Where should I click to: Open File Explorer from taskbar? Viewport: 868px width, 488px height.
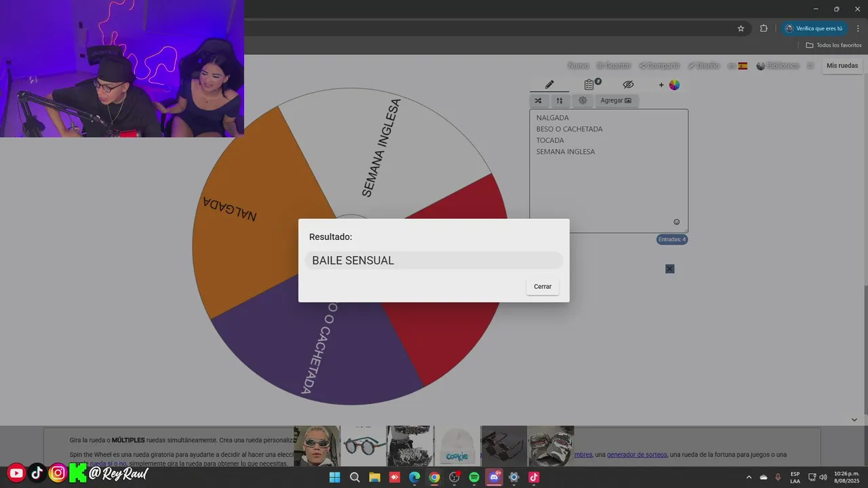pos(374,477)
